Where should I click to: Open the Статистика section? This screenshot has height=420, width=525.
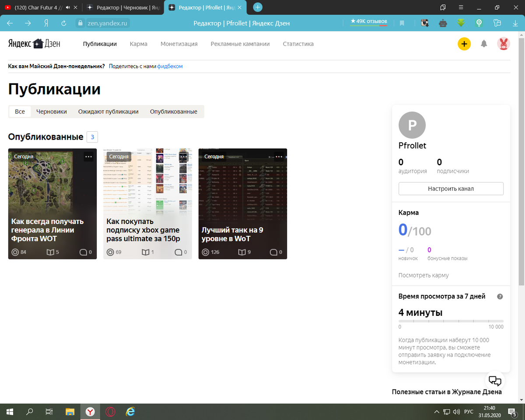[298, 44]
